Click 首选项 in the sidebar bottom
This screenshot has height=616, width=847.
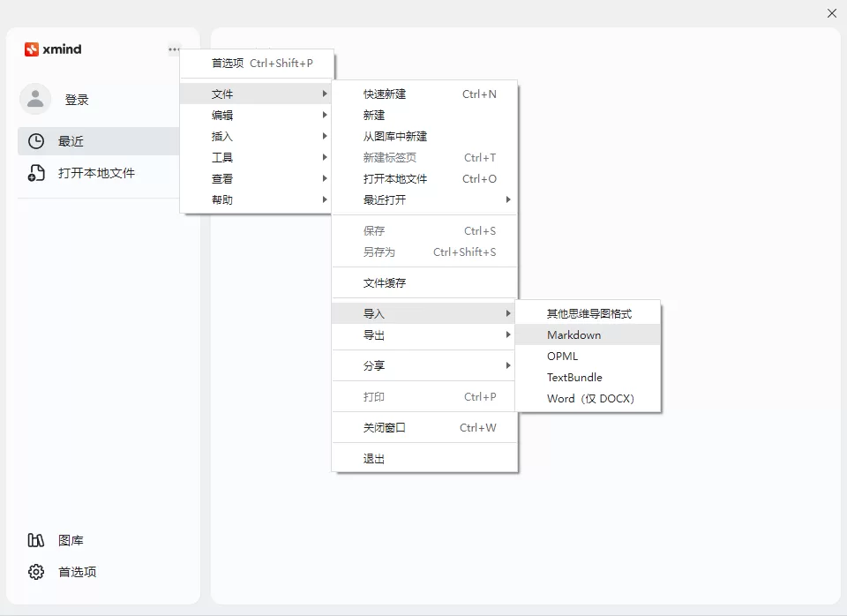(x=78, y=572)
